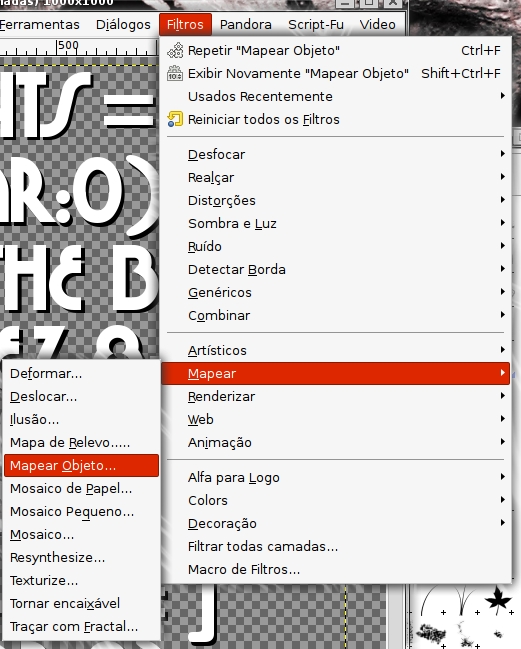This screenshot has width=521, height=649.
Task: Select Filtrar todas camadas...
Action: pos(335,546)
